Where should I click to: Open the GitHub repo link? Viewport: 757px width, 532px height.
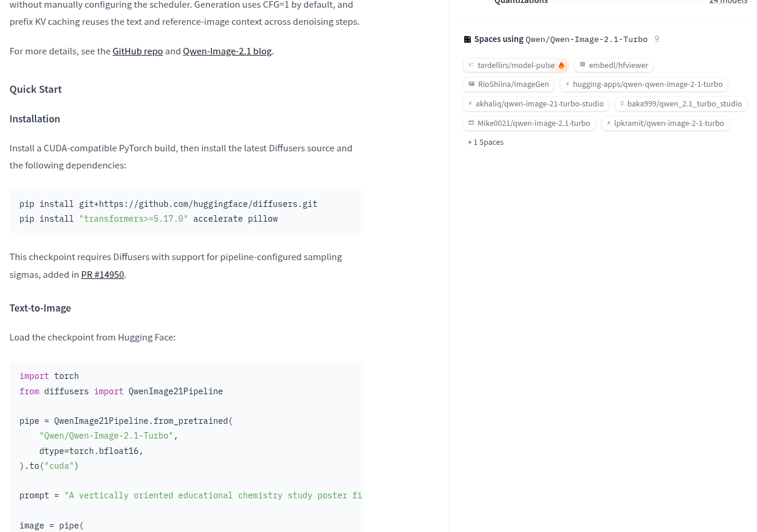click(138, 51)
